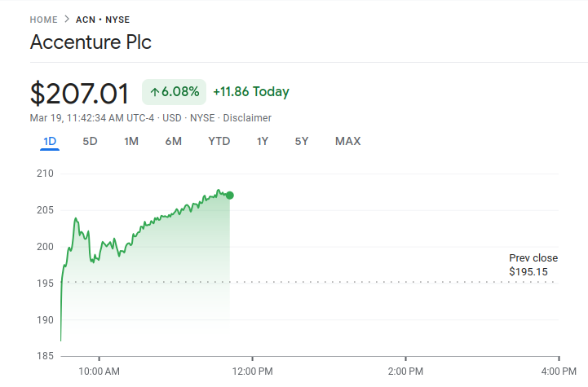Click the $207.01 stock price
The width and height of the screenshot is (588, 387).
79,93
